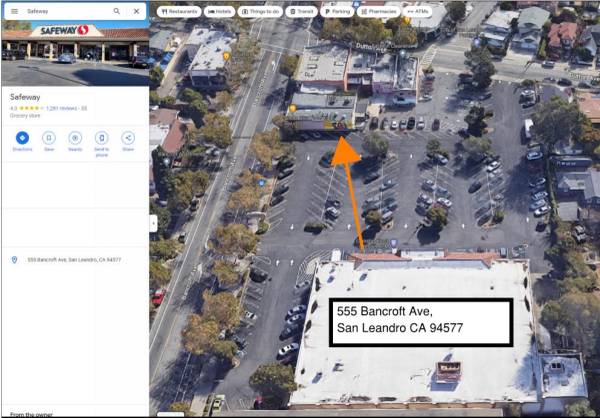600x418 pixels.
Task: Collapse the side panel arrow
Action: [x=153, y=223]
